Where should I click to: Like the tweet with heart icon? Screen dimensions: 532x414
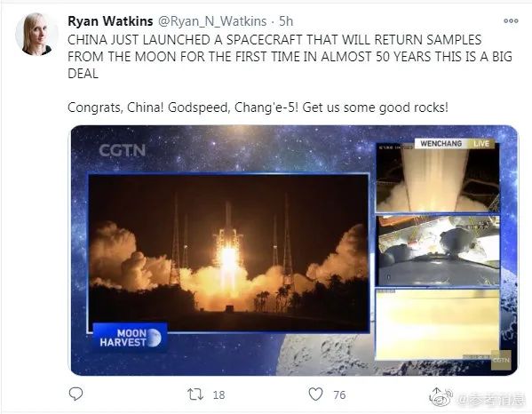[315, 394]
